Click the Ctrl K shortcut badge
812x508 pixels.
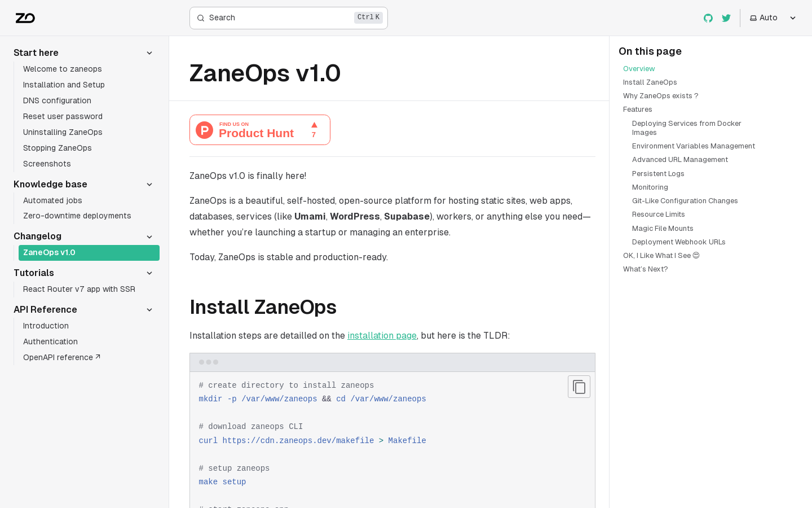(368, 17)
